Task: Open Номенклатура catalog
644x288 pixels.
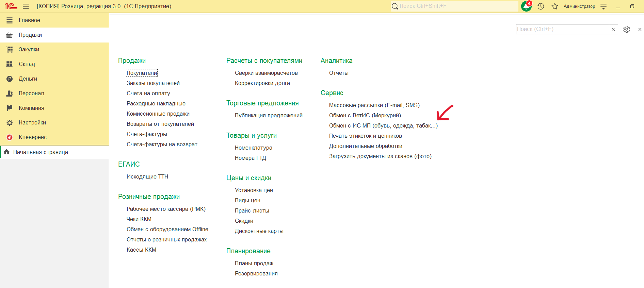Action: (x=254, y=148)
